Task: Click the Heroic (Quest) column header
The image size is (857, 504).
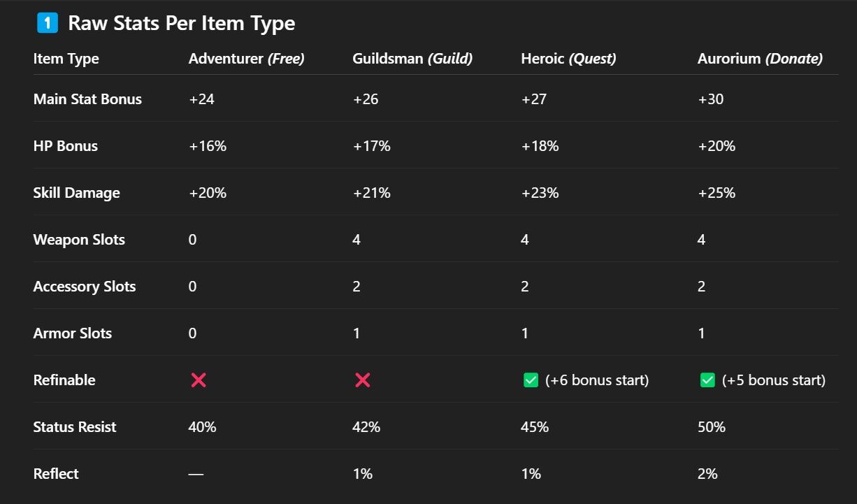Action: (x=568, y=59)
